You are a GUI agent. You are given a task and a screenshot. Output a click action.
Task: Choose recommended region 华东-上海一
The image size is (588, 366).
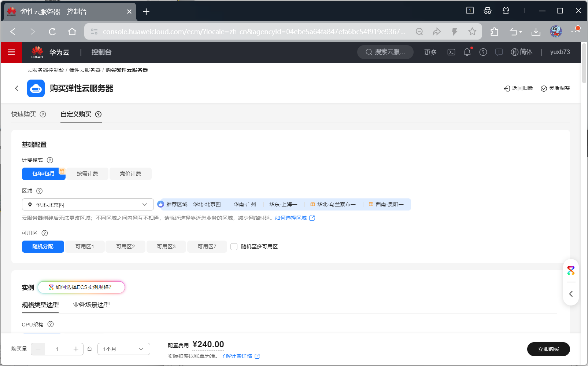[283, 205]
